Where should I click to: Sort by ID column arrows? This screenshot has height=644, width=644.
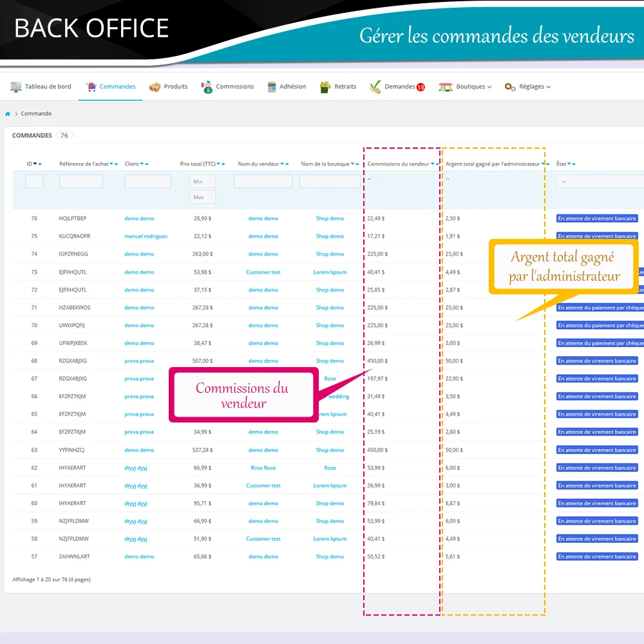tap(37, 164)
